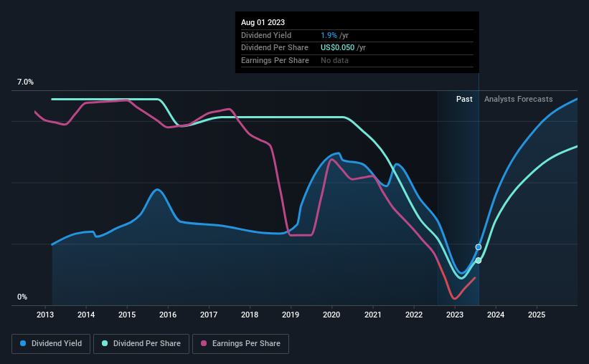Select the blue dividend yield data point marker
Screen dimensions: 589x364
point(479,247)
